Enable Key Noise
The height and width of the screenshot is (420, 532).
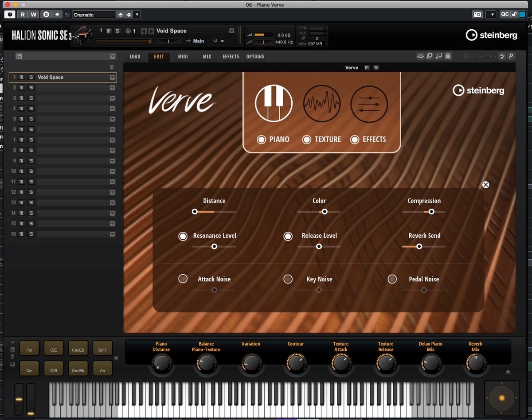tap(288, 279)
